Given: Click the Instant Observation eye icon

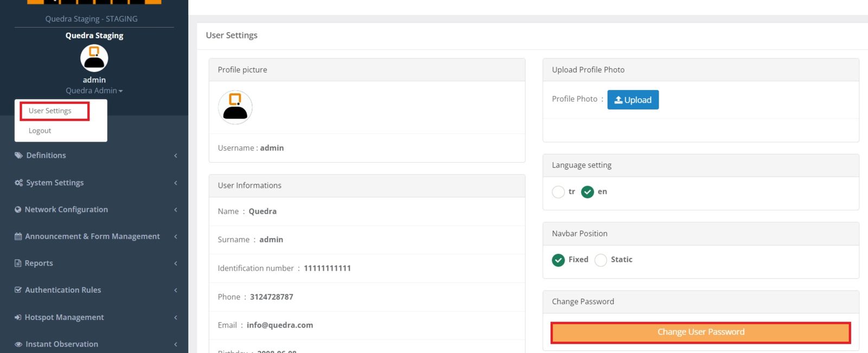Looking at the screenshot, I should click(x=18, y=344).
